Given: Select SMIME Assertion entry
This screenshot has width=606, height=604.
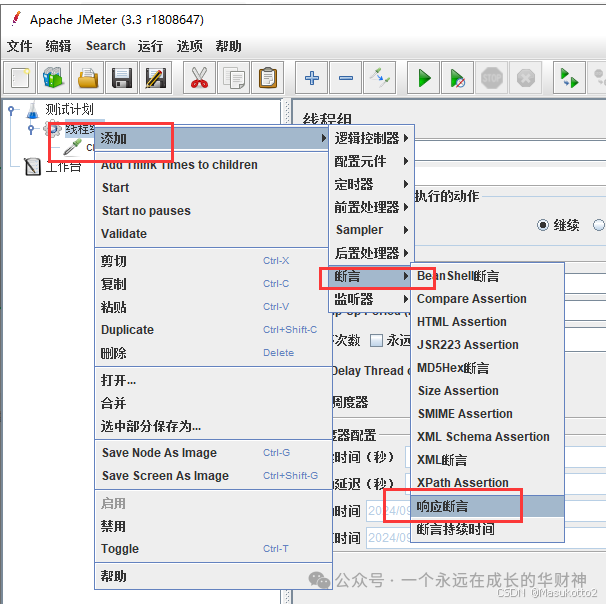Looking at the screenshot, I should (487, 413).
